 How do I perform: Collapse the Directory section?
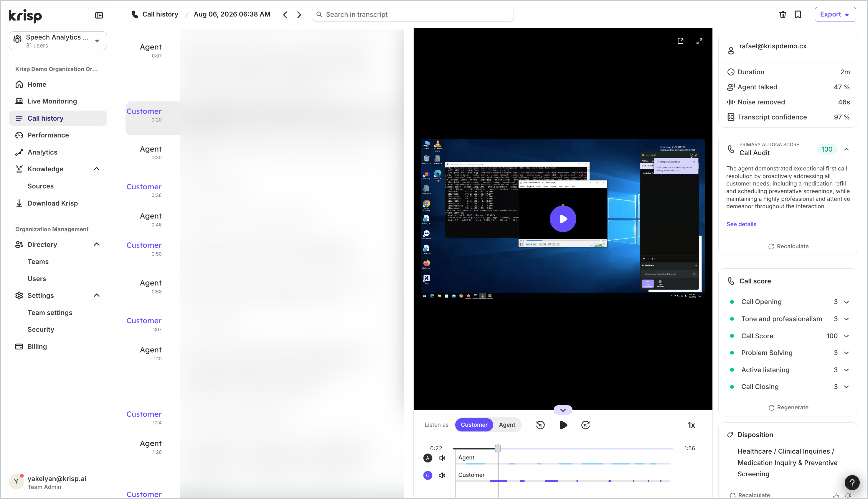(97, 244)
